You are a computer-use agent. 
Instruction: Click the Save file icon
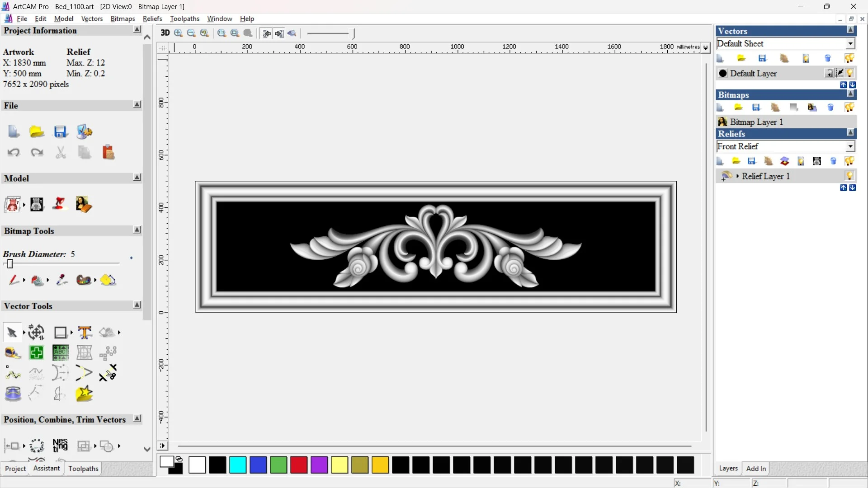[x=61, y=131]
